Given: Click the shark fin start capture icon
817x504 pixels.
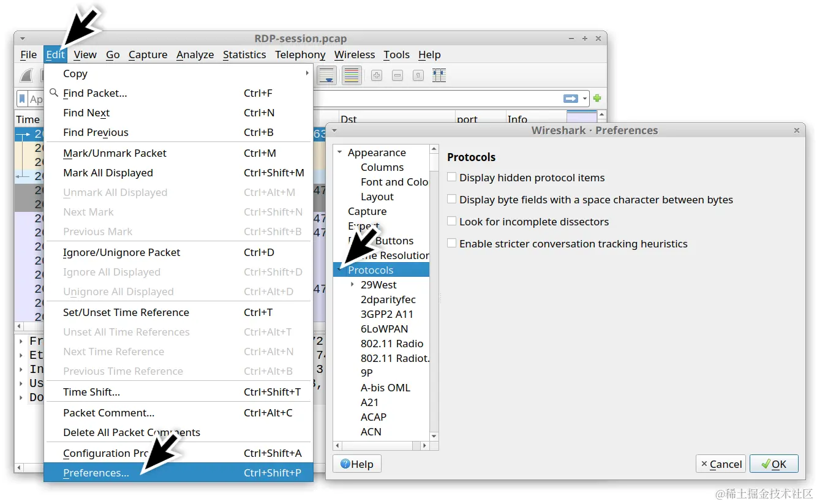Looking at the screenshot, I should (27, 75).
